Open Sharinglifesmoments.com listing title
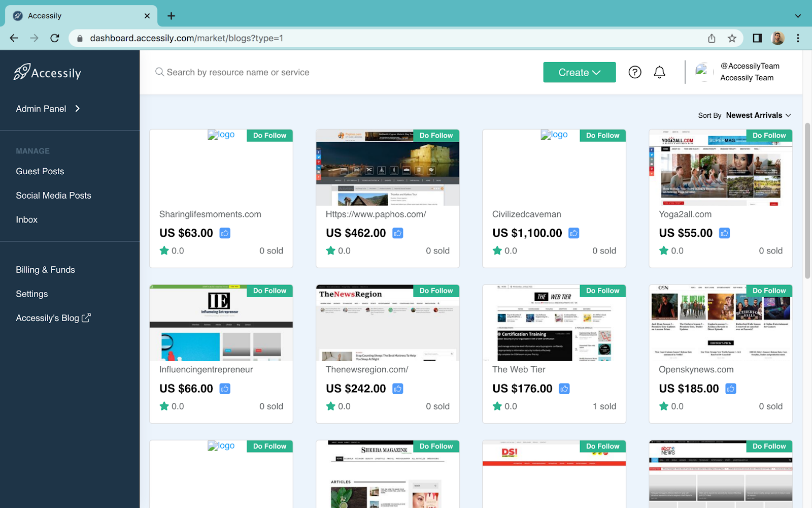Image resolution: width=812 pixels, height=508 pixels. 210,214
